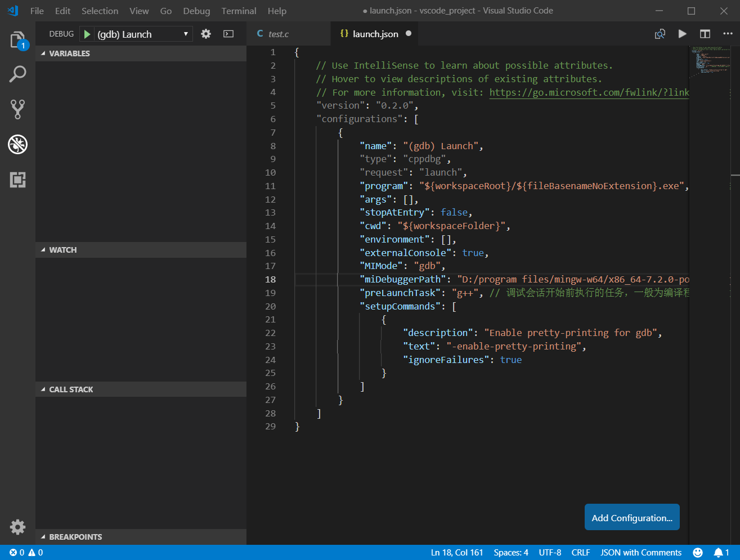740x560 pixels.
Task: Click the "version" key on line 5
Action: 340,105
